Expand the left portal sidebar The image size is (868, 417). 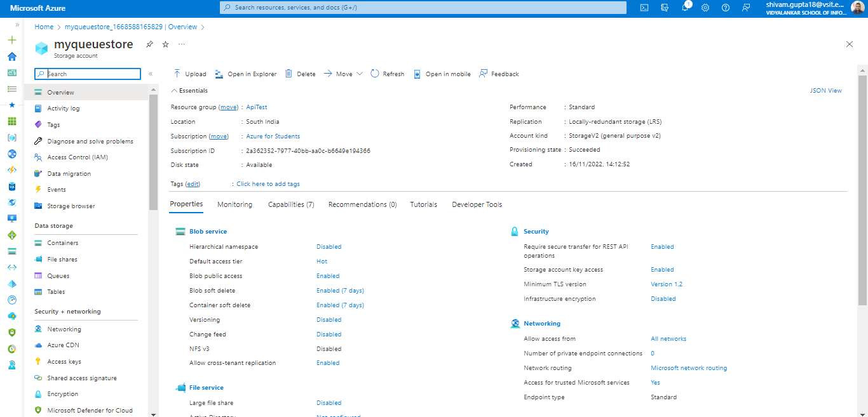[x=17, y=24]
